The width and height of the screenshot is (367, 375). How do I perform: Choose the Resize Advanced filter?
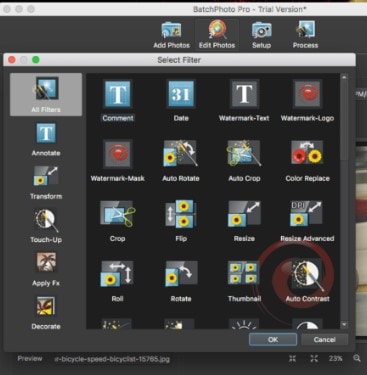(307, 221)
